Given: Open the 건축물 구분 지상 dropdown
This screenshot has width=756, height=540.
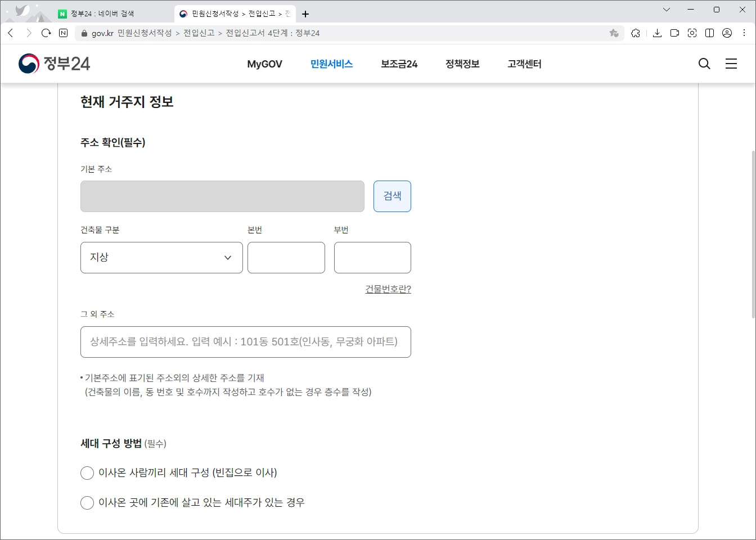Looking at the screenshot, I should (x=161, y=258).
